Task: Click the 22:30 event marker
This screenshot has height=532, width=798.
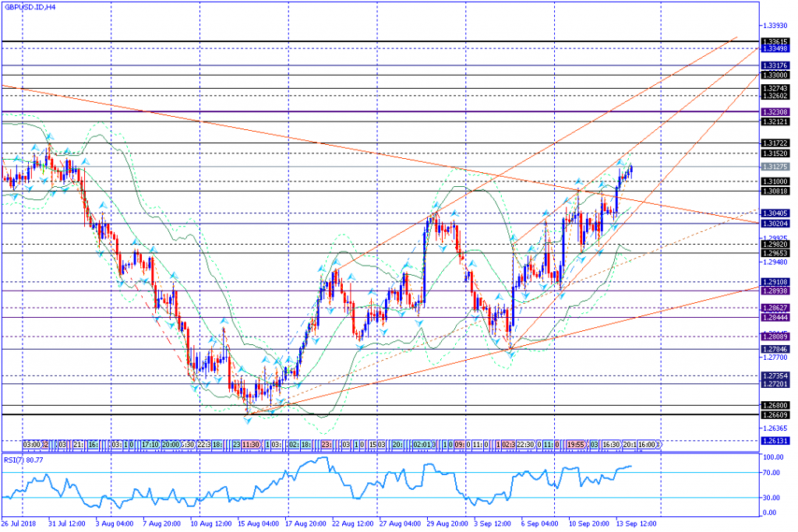Action: click(x=525, y=444)
